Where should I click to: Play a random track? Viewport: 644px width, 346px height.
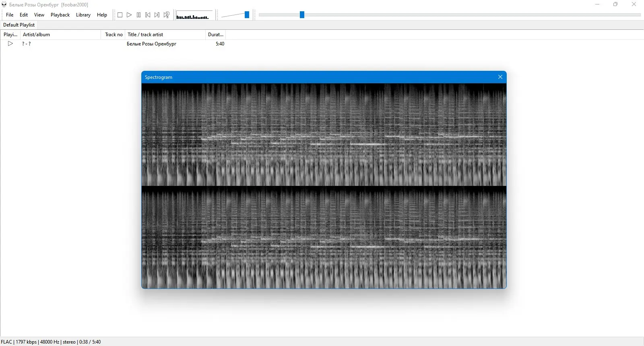(x=166, y=15)
